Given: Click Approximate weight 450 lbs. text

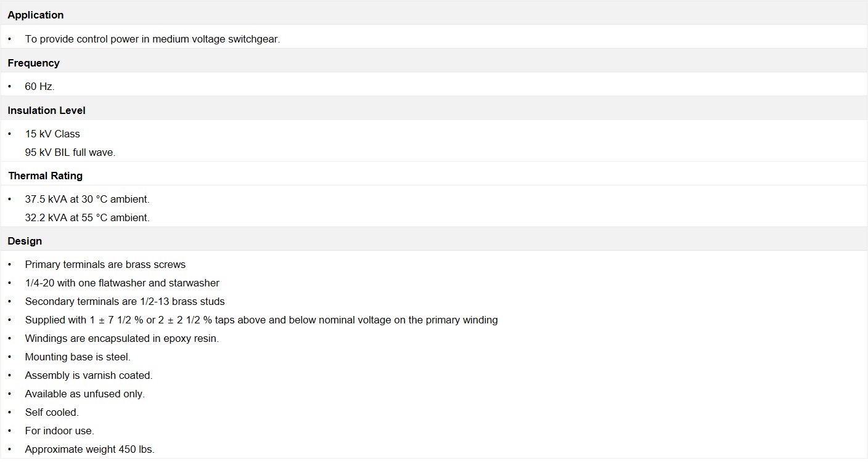Looking at the screenshot, I should coord(90,450).
